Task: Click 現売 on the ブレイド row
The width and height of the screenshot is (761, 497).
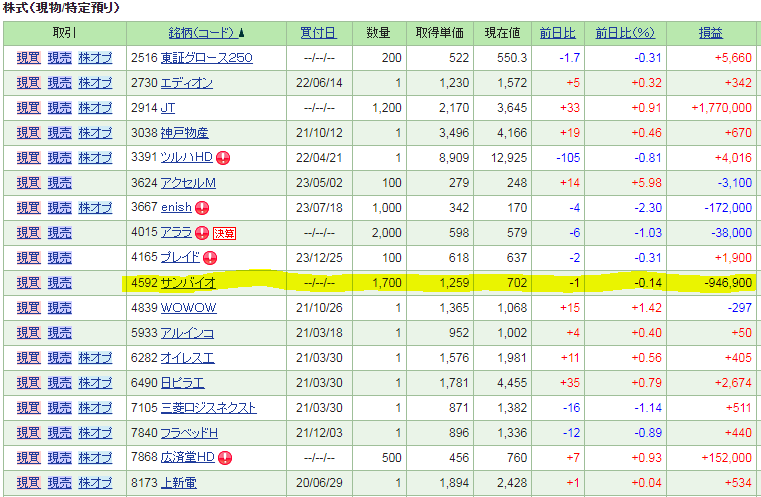Action: [60, 258]
